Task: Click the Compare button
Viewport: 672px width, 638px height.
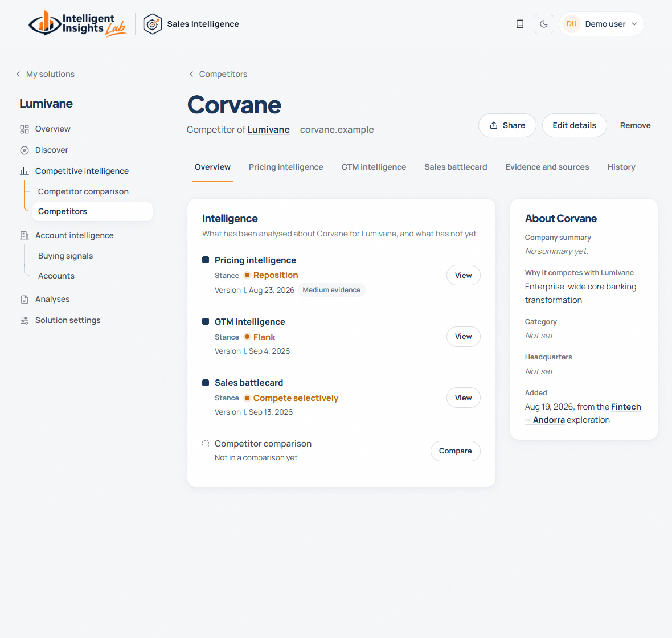Action: point(455,451)
